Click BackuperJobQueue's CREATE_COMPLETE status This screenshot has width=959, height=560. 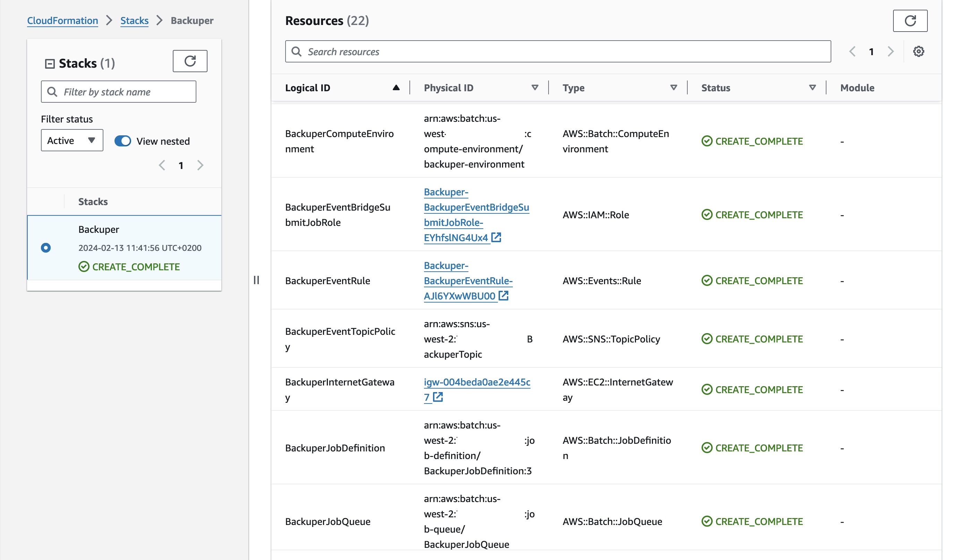point(752,521)
